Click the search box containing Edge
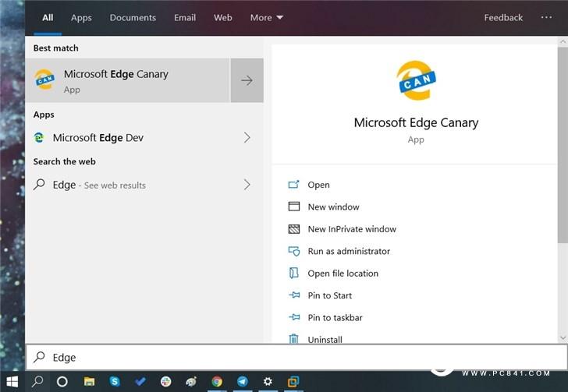Image resolution: width=568 pixels, height=392 pixels. click(296, 357)
